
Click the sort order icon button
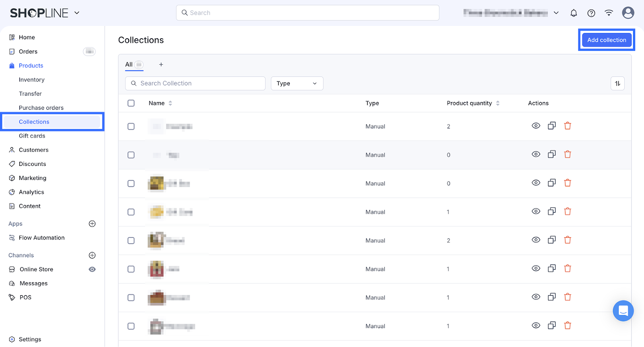(617, 83)
